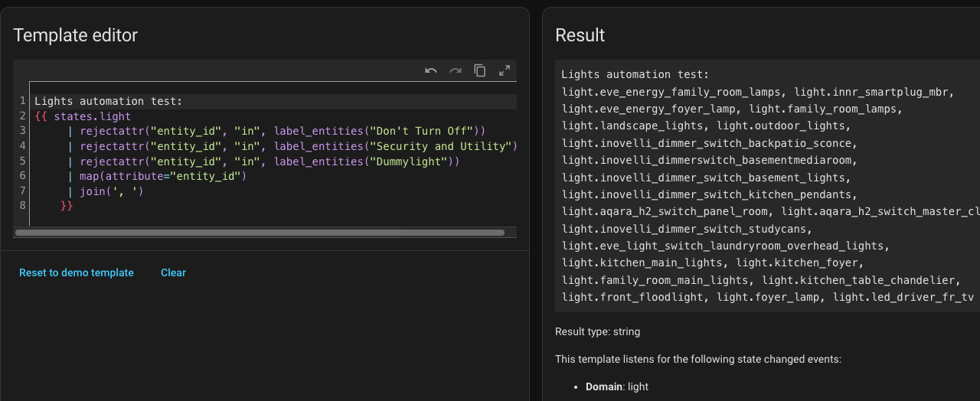
Task: Click Reset to demo template
Action: coord(76,272)
